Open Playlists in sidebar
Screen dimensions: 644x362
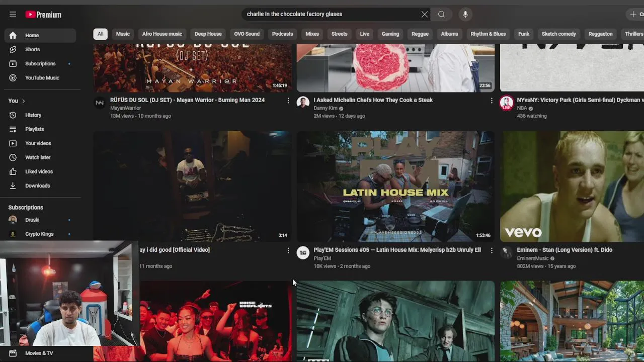click(40, 129)
